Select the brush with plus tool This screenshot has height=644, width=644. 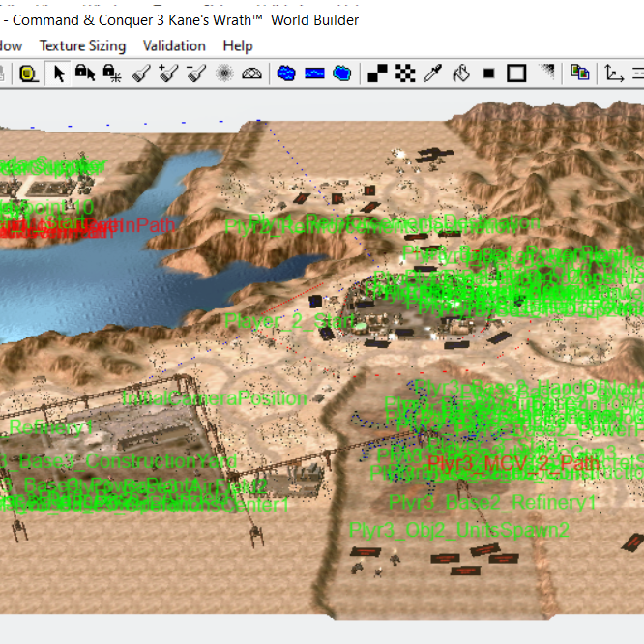click(x=168, y=73)
